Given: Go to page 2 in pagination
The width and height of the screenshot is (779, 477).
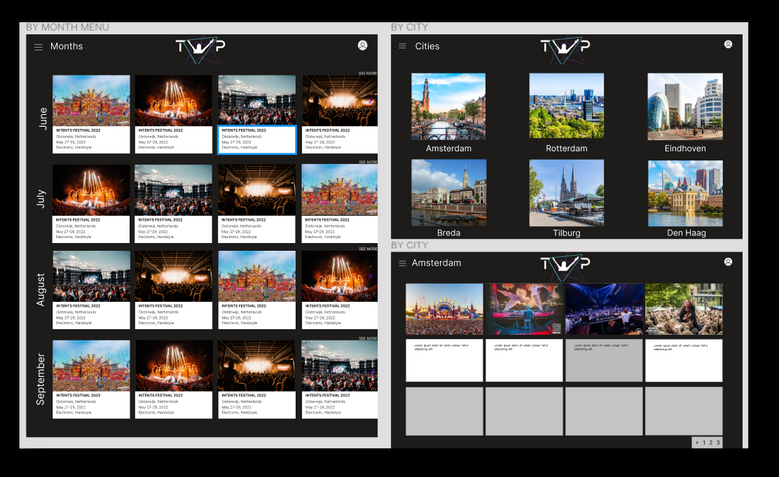Looking at the screenshot, I should [711, 443].
